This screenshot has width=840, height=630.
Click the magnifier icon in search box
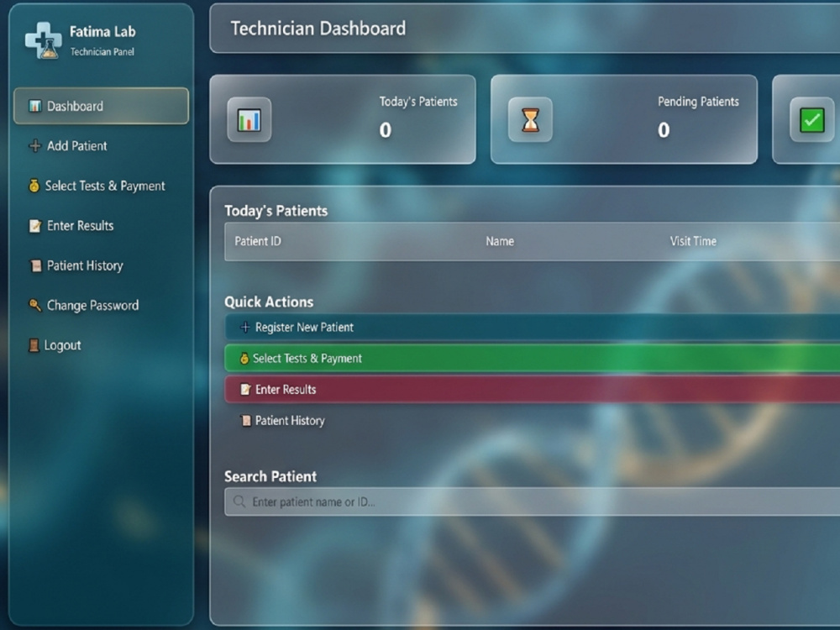pos(239,501)
